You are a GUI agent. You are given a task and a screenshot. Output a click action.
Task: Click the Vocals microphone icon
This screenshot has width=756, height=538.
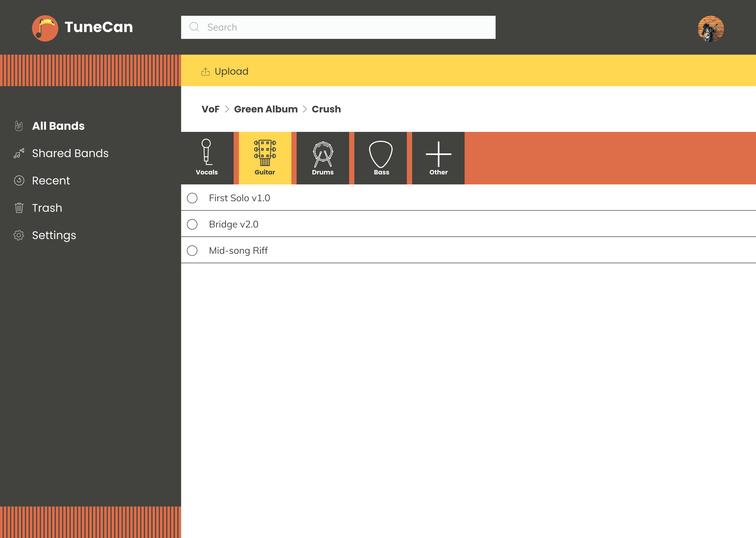coord(207,152)
